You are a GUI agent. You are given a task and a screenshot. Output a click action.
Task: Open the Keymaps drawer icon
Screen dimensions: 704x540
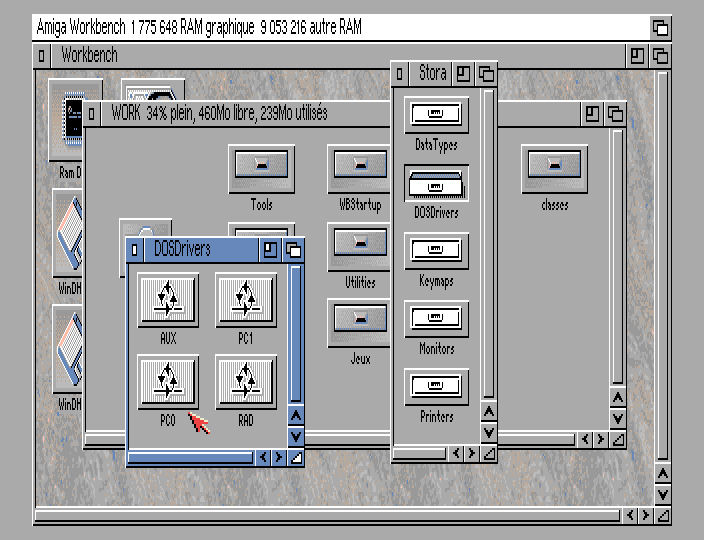(436, 251)
